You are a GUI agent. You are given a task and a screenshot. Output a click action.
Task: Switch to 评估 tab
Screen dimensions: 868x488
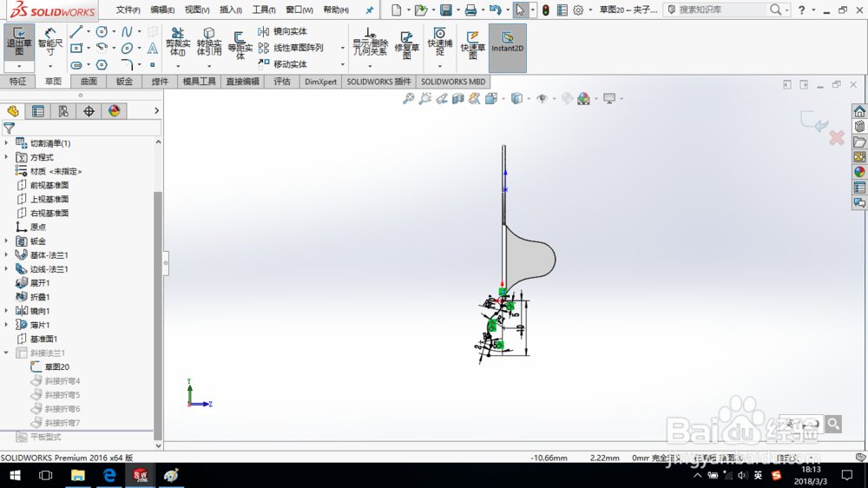point(282,82)
